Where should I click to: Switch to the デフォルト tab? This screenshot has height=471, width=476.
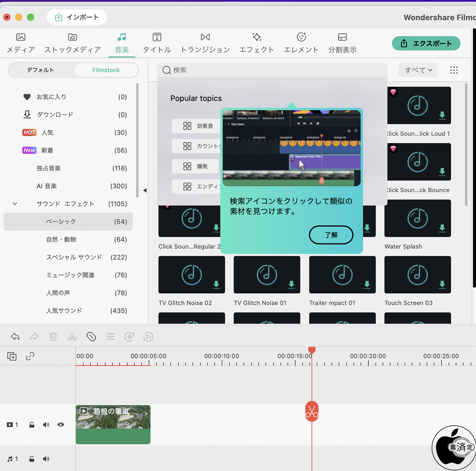[x=40, y=70]
